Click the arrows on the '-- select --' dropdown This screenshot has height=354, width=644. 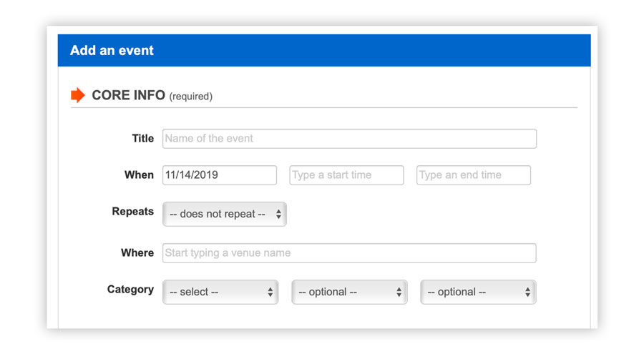tap(270, 292)
